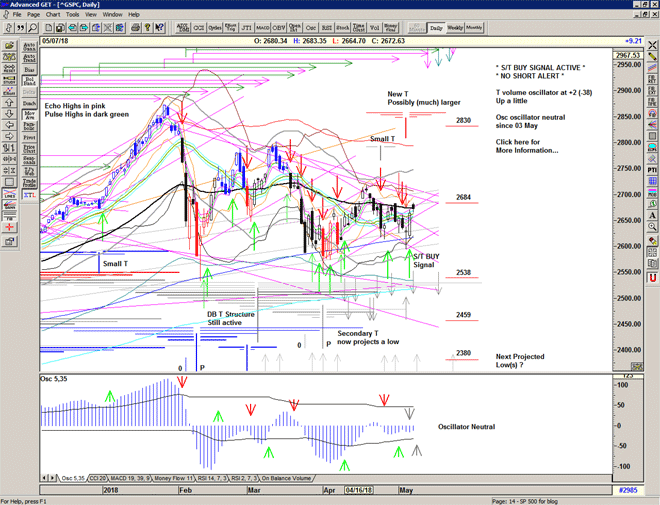Click the RSI study toolbar button
This screenshot has width=660, height=505.
(329, 28)
